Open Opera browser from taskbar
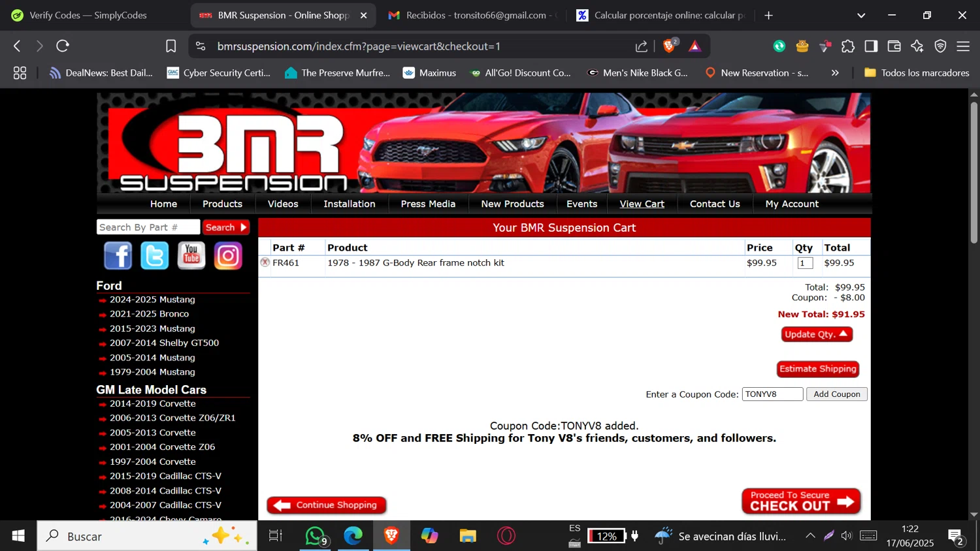This screenshot has height=551, width=980. click(506, 536)
